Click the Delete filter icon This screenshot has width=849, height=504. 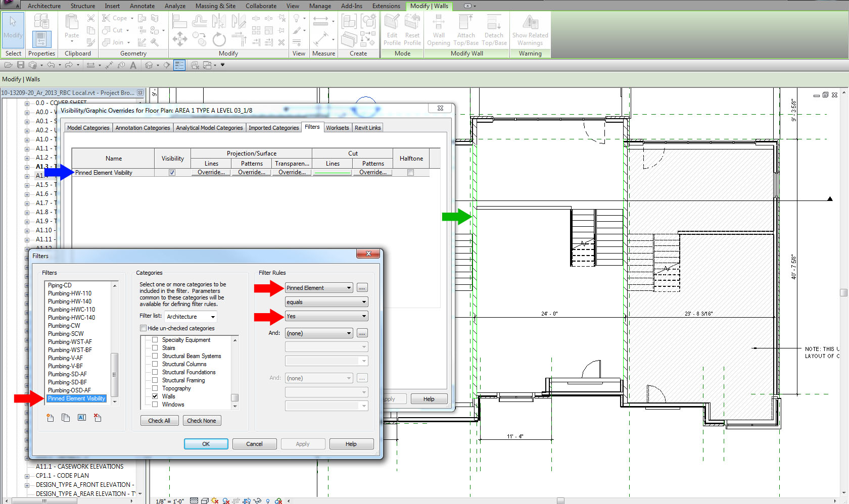click(98, 418)
